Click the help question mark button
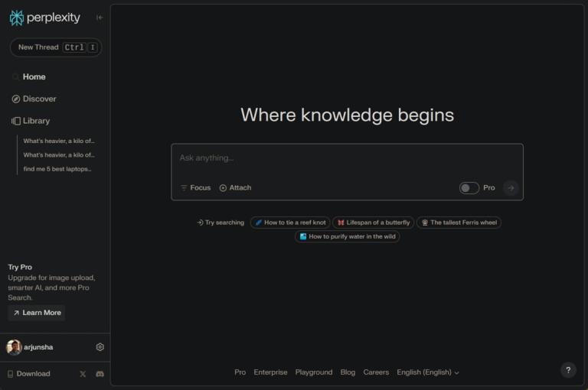 tap(568, 370)
